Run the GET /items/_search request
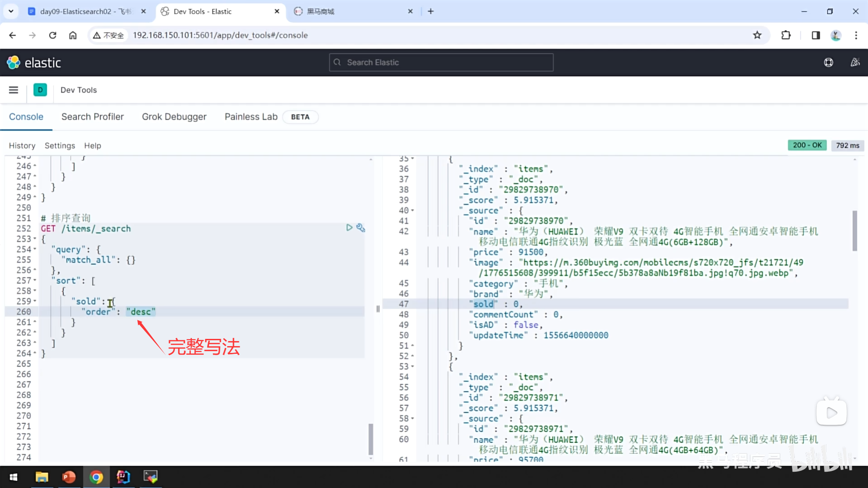Image resolution: width=868 pixels, height=488 pixels. 349,228
